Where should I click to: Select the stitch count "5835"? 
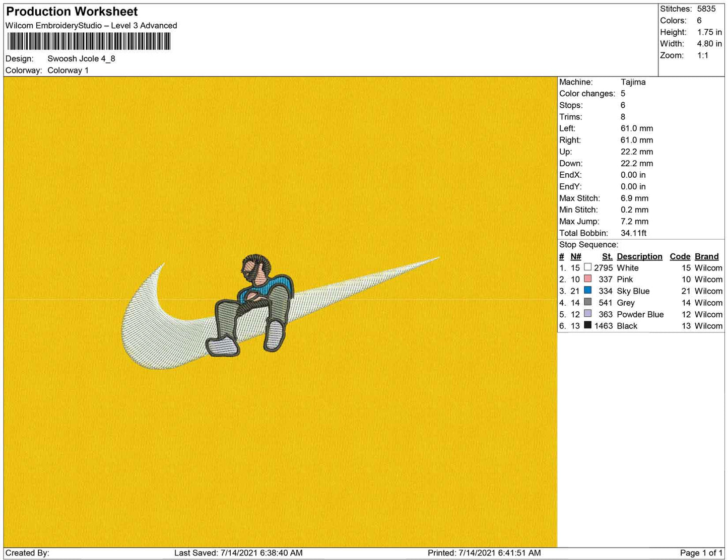[706, 9]
